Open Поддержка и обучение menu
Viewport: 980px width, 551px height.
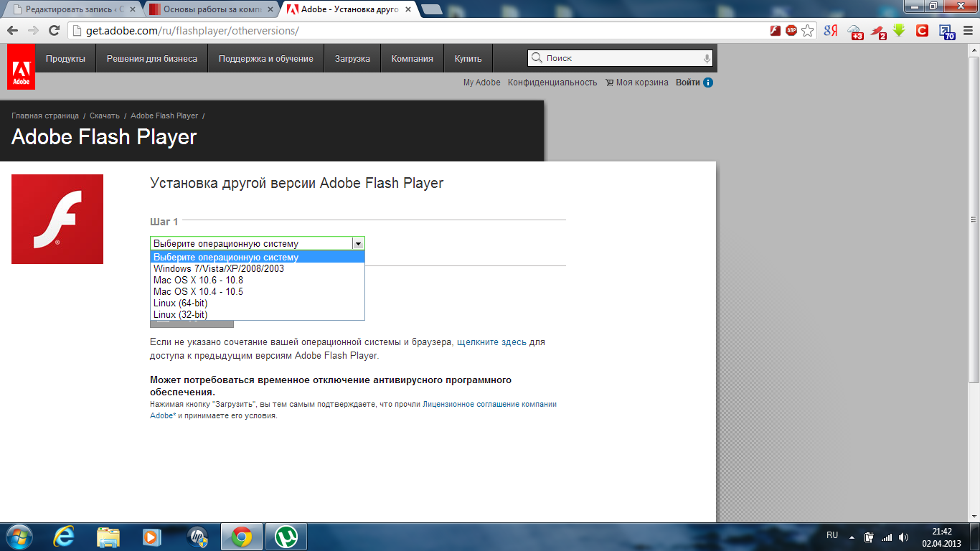point(266,58)
